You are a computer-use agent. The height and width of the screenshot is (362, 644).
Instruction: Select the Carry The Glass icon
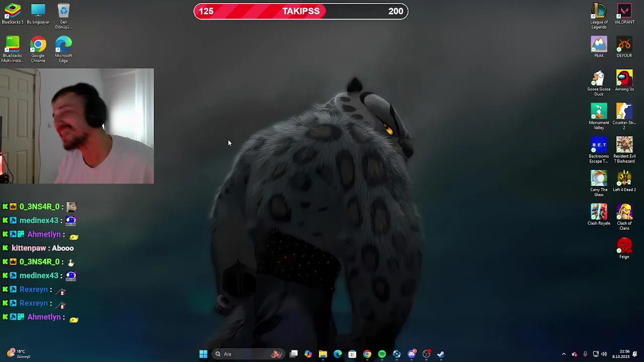click(599, 184)
